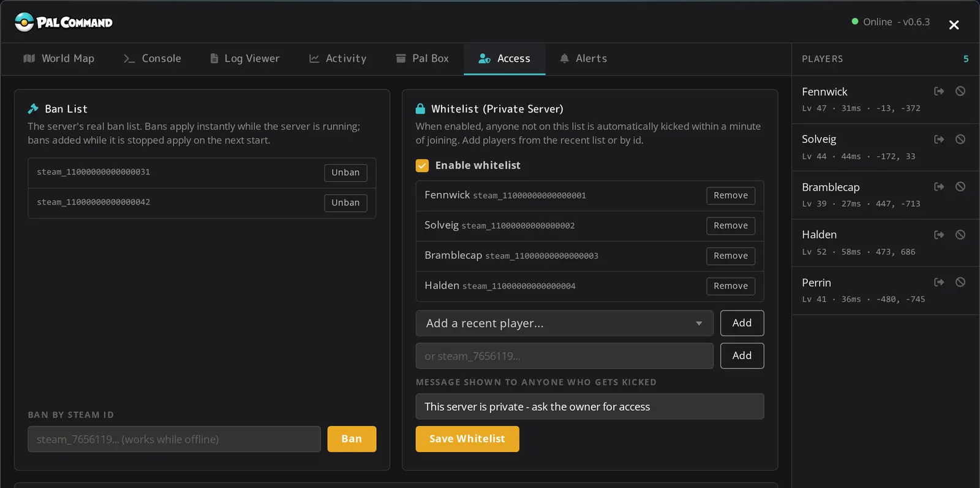Select the Access tab
This screenshot has width=980, height=488.
[x=504, y=59]
